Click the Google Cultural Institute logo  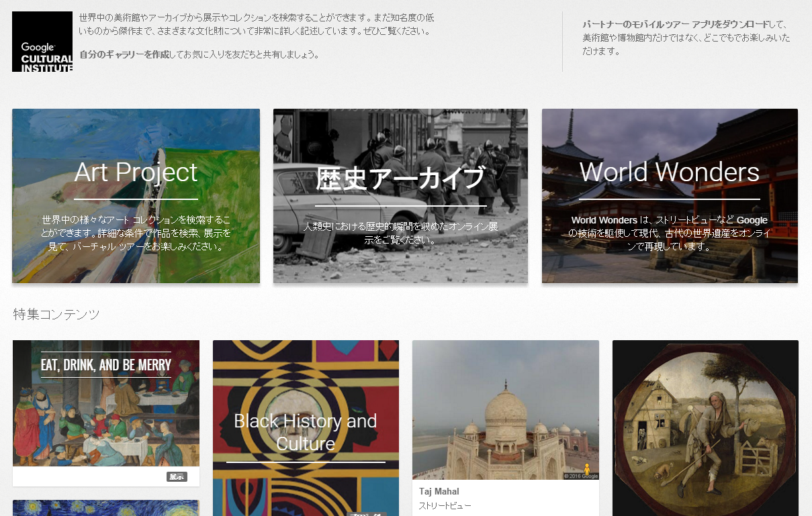tap(42, 42)
